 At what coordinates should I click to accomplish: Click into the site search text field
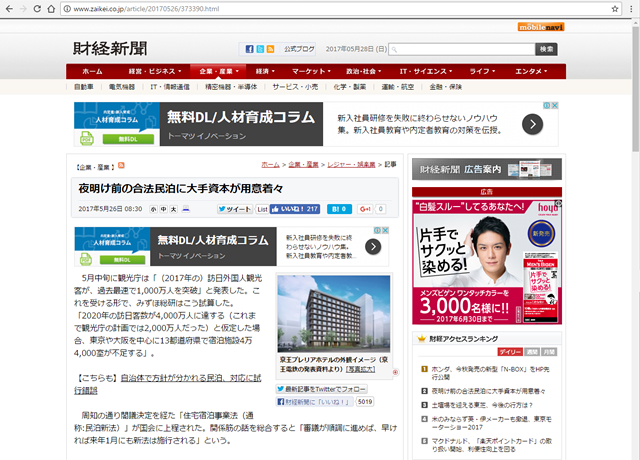[458, 49]
